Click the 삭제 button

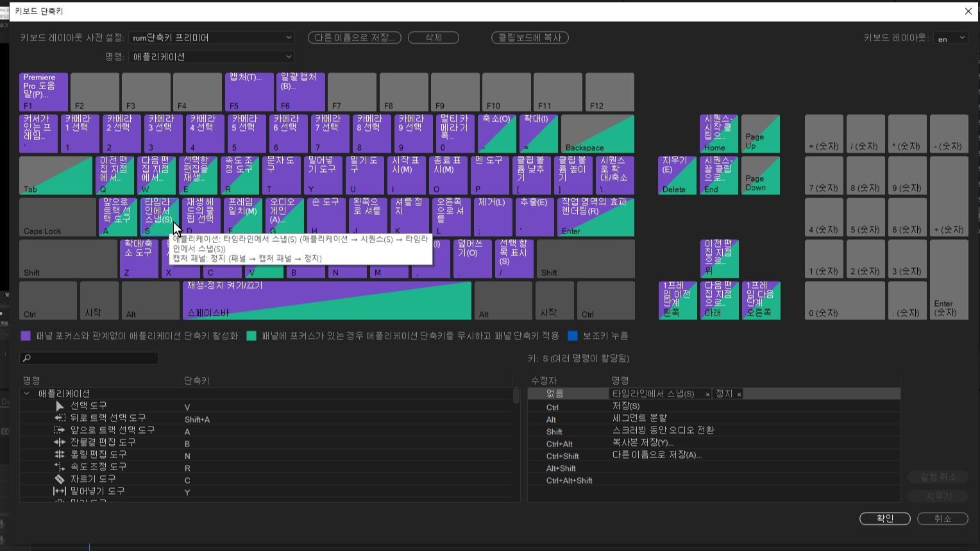(434, 38)
